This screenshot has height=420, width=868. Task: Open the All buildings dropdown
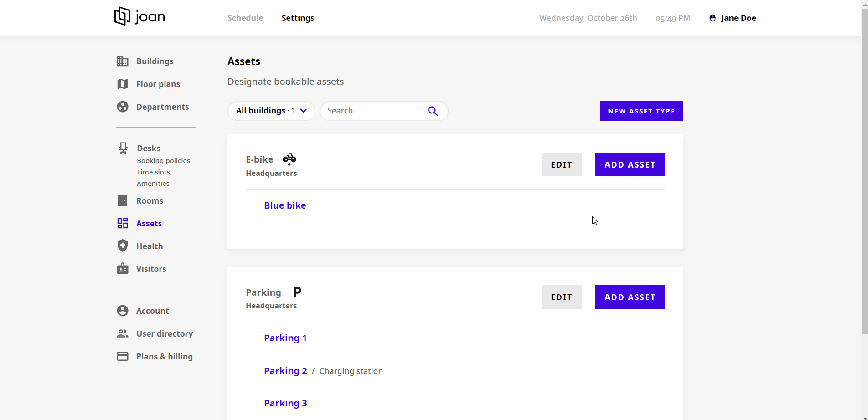coord(271,111)
